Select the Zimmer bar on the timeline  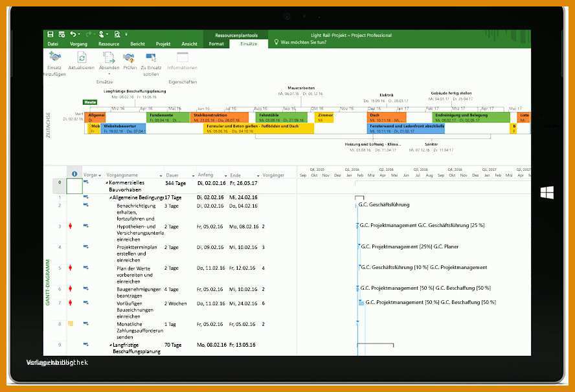(324, 118)
